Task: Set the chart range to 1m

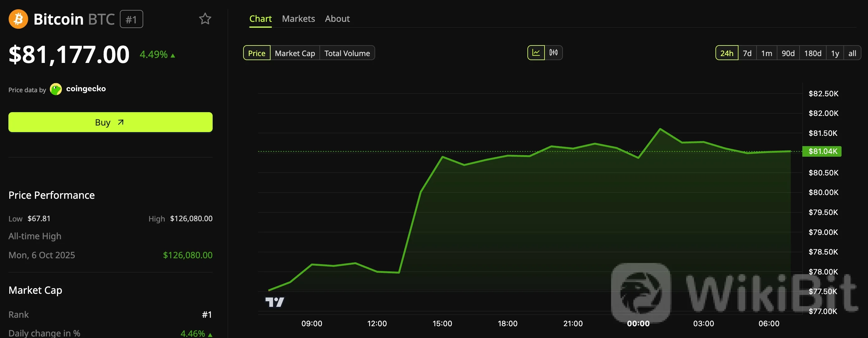Action: (x=767, y=53)
